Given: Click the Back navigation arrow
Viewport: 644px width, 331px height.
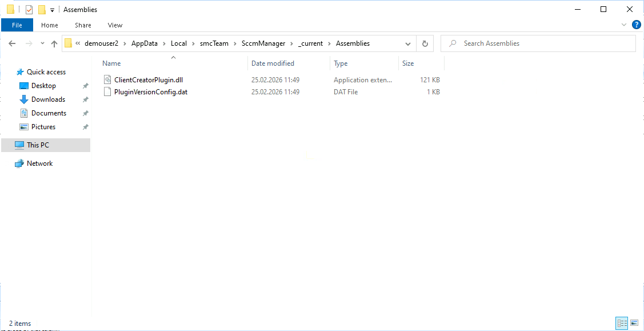Looking at the screenshot, I should tap(12, 43).
